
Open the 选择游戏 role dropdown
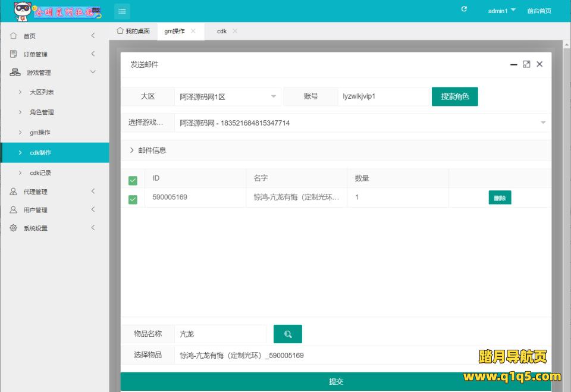tap(360, 123)
